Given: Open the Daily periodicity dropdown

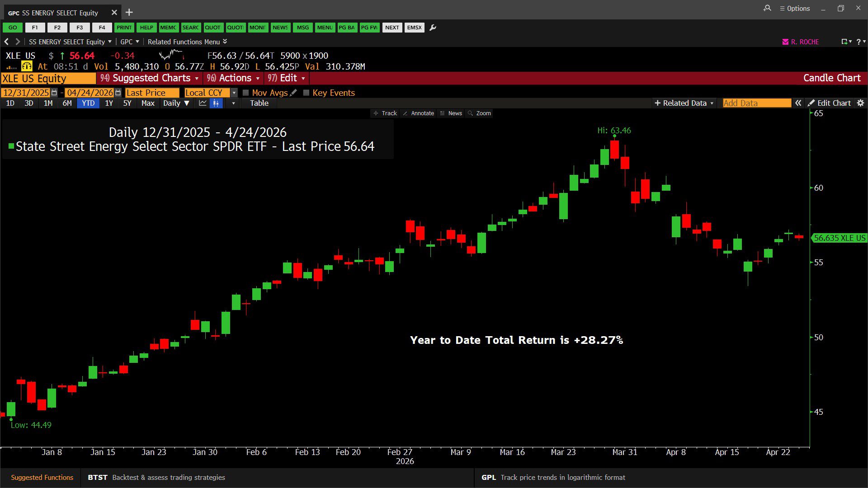Looking at the screenshot, I should coord(176,103).
